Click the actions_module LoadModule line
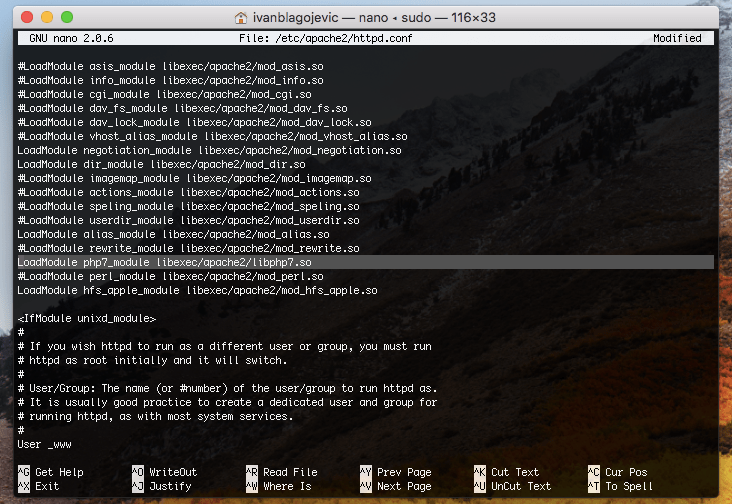Screen dimensions: 732x504 [x=189, y=192]
